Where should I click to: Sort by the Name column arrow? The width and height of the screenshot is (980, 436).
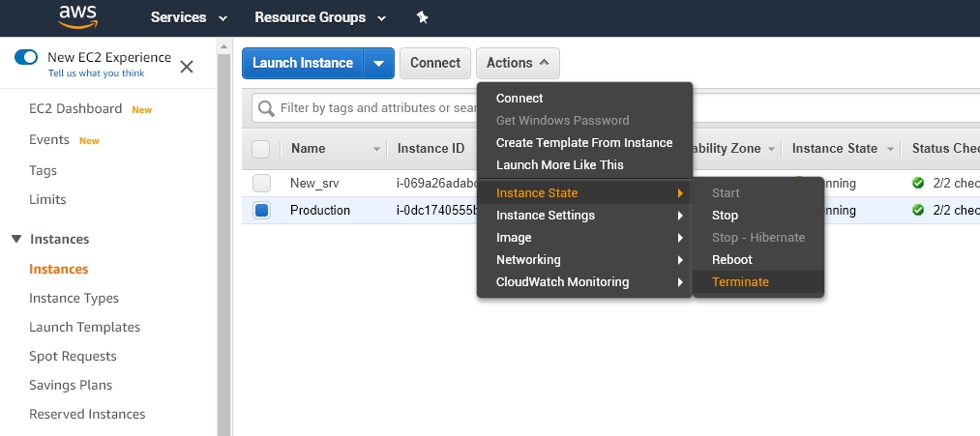(x=376, y=149)
